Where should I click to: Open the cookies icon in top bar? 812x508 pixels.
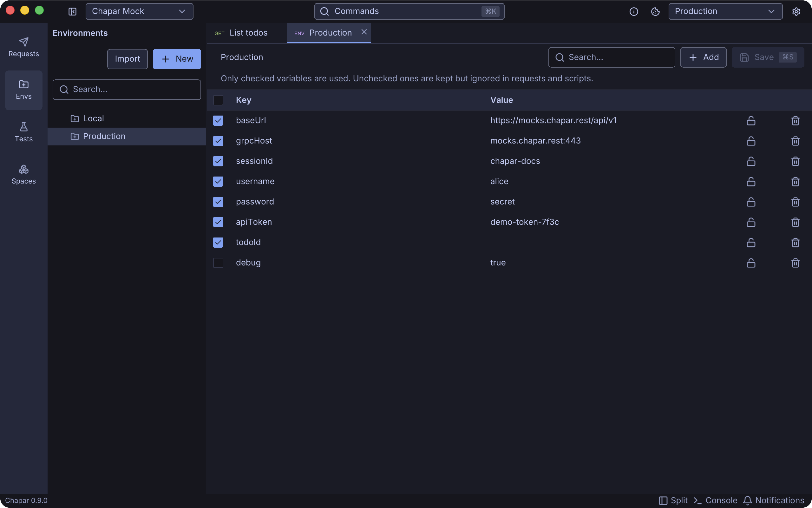click(x=655, y=11)
